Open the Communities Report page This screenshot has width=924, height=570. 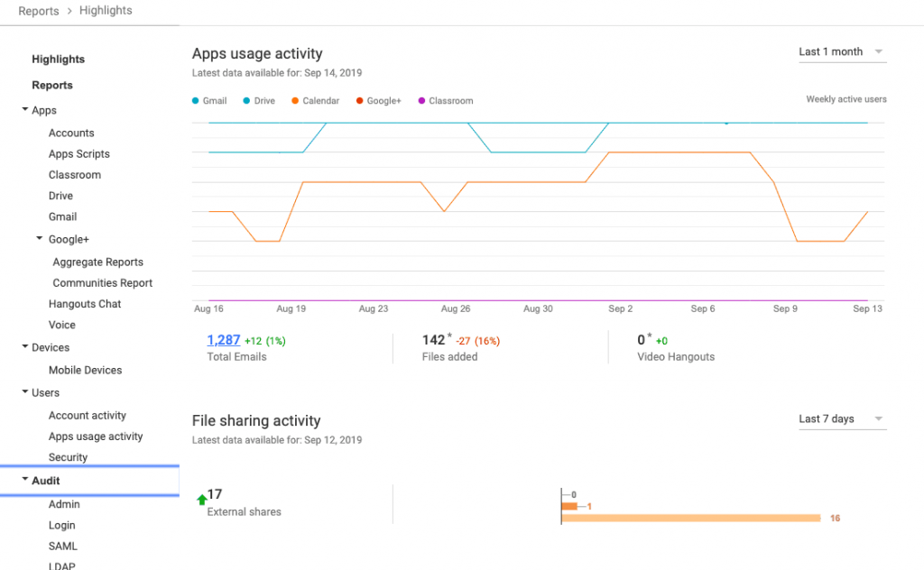[103, 283]
